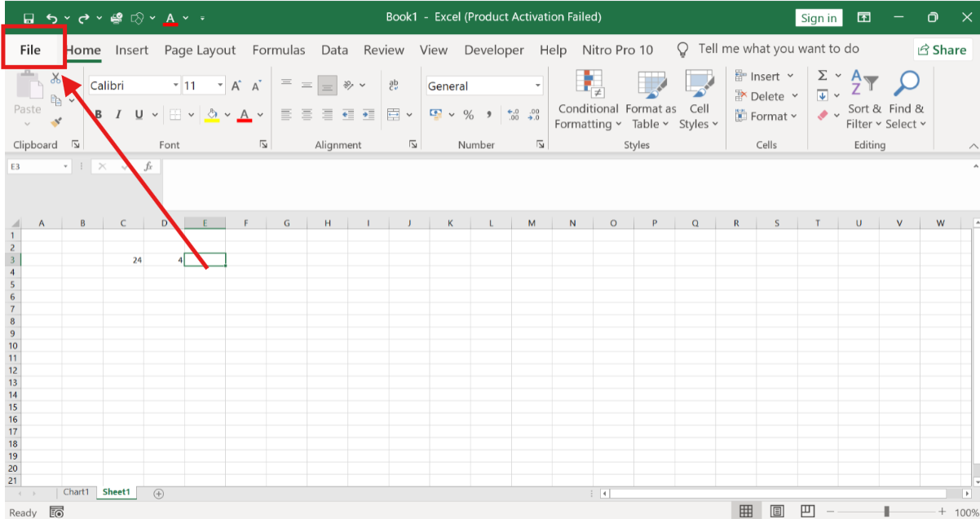Click the Cut scissors icon
This screenshot has height=519, width=980.
pos(55,79)
